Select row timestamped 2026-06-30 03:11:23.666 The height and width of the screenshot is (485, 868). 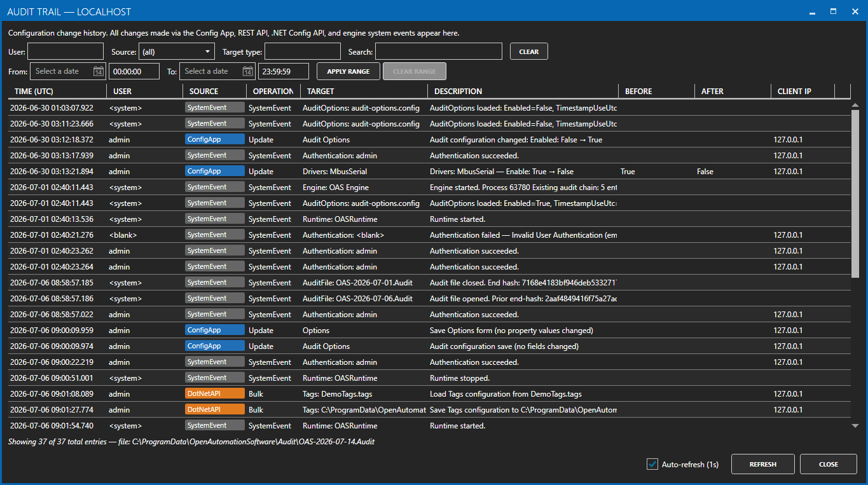pyautogui.click(x=429, y=124)
